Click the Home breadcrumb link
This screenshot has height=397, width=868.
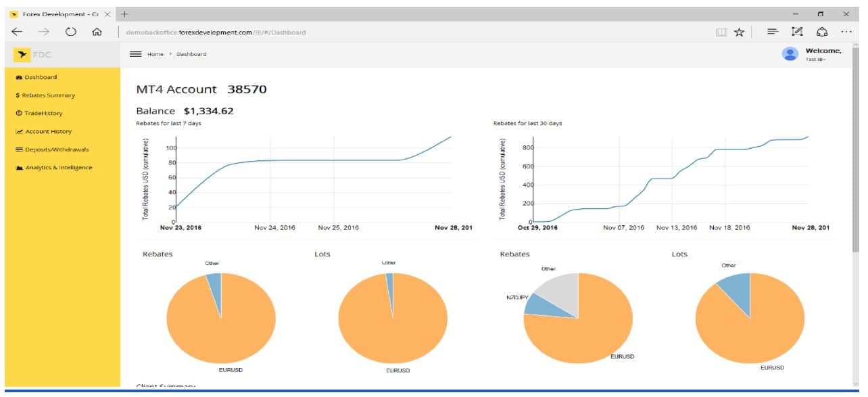tap(155, 54)
